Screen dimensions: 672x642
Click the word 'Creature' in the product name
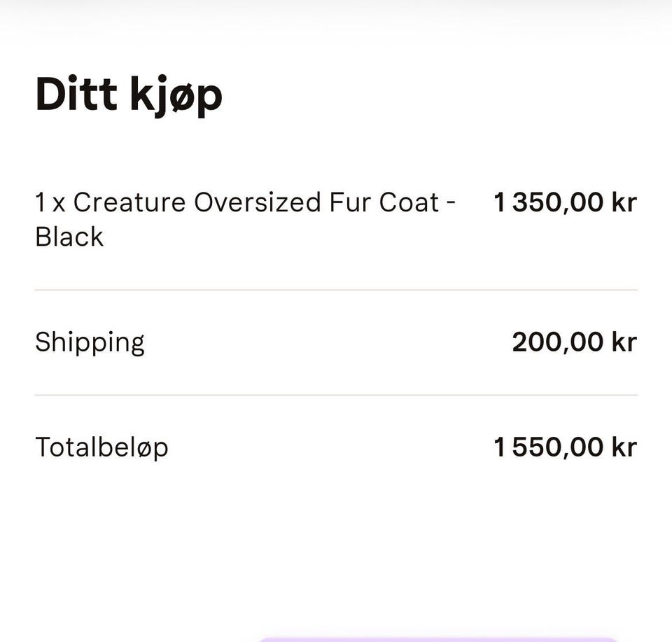coord(129,202)
